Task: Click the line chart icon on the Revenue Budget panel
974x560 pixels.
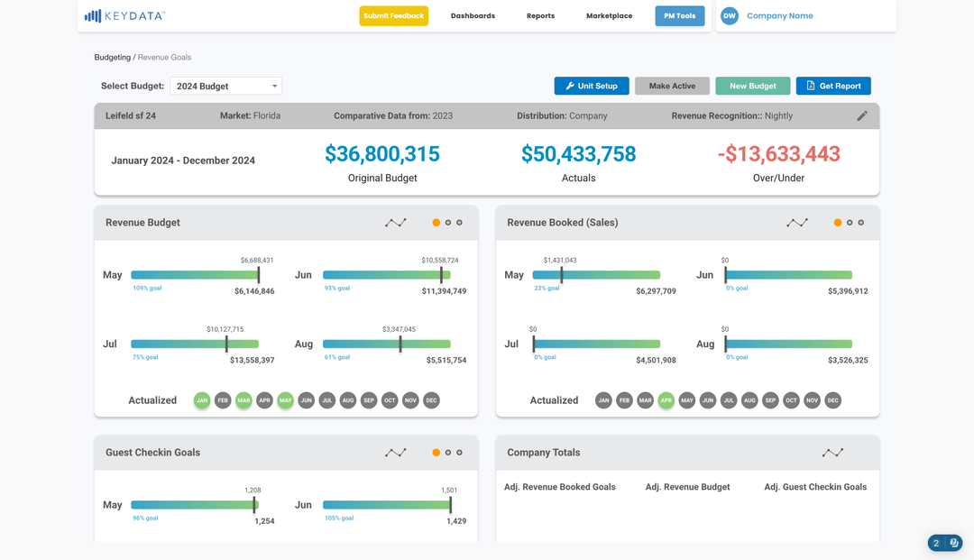Action: point(395,222)
